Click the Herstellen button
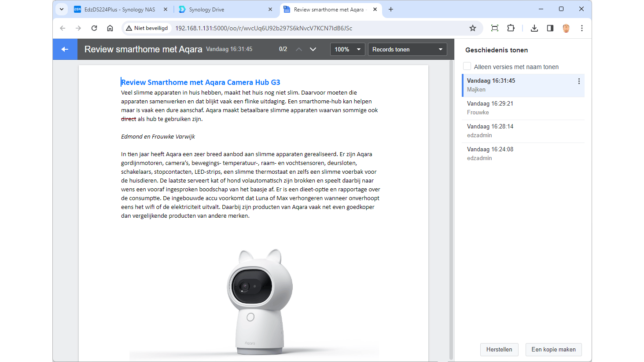Viewport: 644px width, 362px height. click(x=499, y=350)
